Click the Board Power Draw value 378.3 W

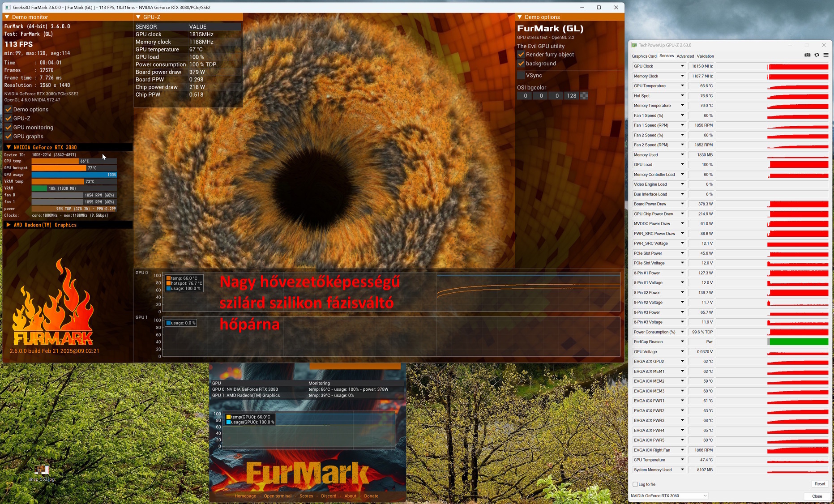(x=701, y=204)
